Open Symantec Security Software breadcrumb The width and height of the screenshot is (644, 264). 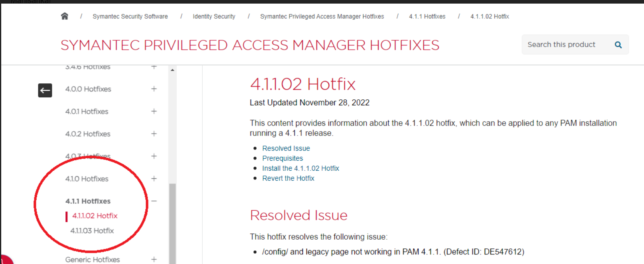(130, 16)
